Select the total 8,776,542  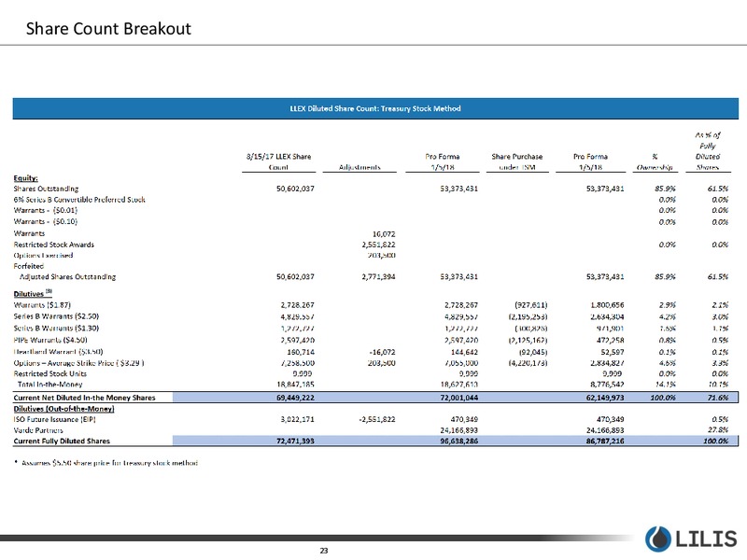point(607,385)
